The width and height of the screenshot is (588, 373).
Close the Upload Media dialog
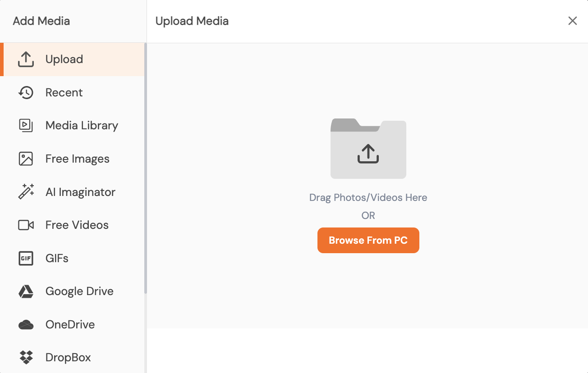(572, 21)
